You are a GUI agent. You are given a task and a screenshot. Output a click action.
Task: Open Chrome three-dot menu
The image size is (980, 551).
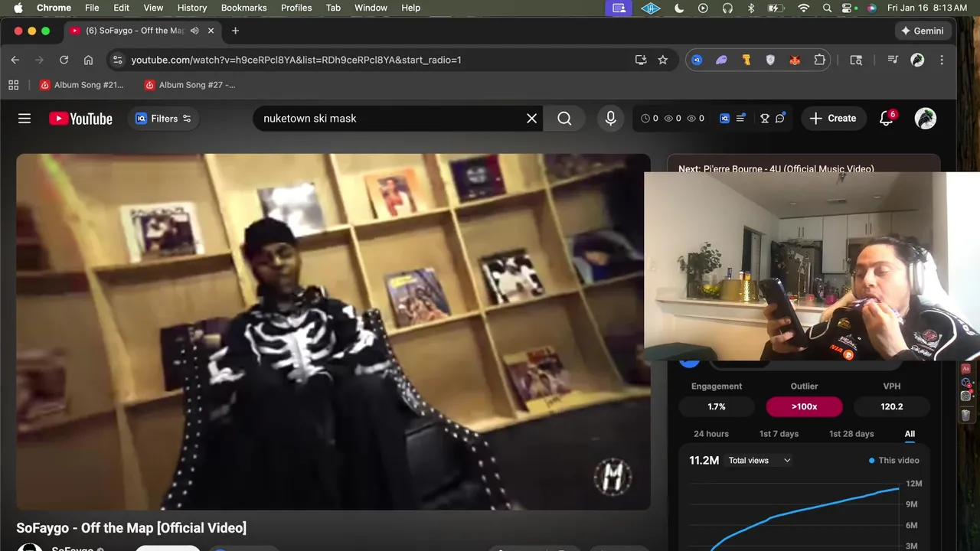[x=942, y=60]
